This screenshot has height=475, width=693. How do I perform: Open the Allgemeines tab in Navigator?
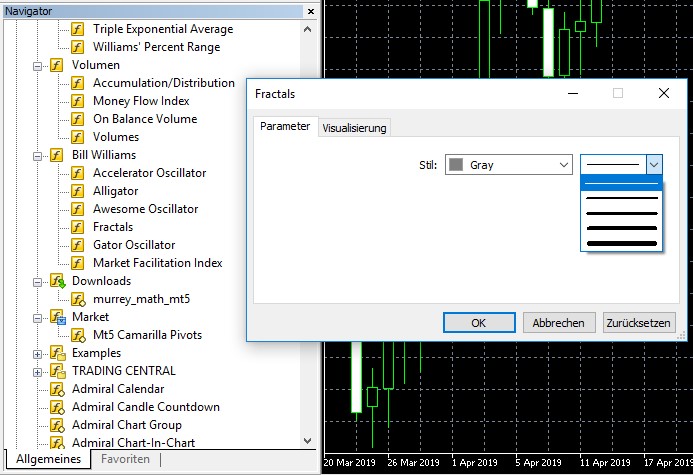tap(49, 459)
